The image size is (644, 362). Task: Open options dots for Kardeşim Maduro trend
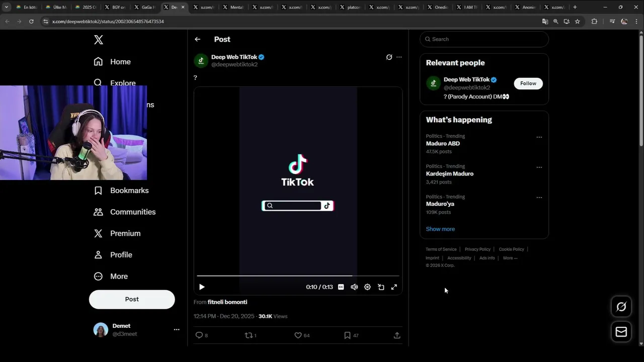tap(539, 167)
